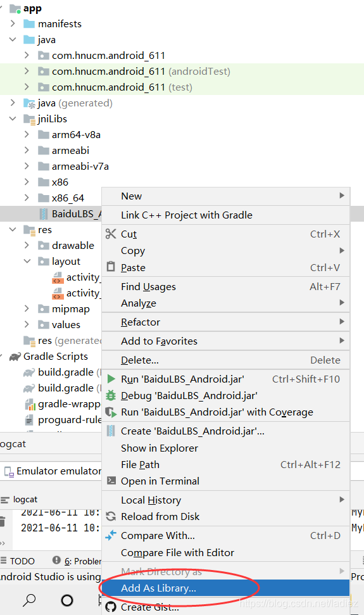This screenshot has height=615, width=364.
Task: Click the Reload from Disk icon
Action: 111,516
